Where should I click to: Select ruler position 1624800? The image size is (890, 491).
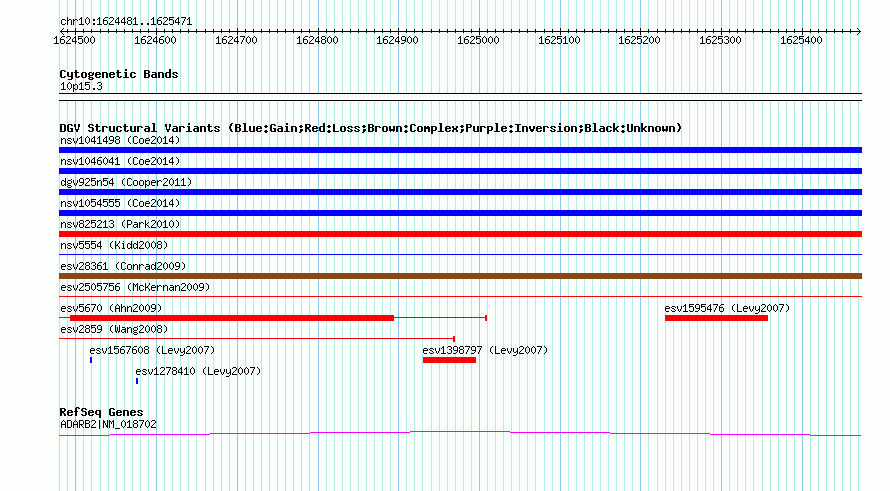point(317,40)
